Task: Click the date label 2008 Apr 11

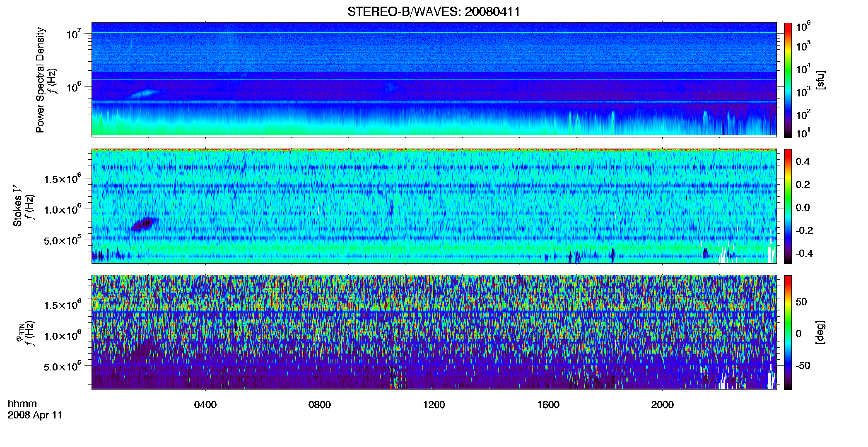Action: coord(35,415)
